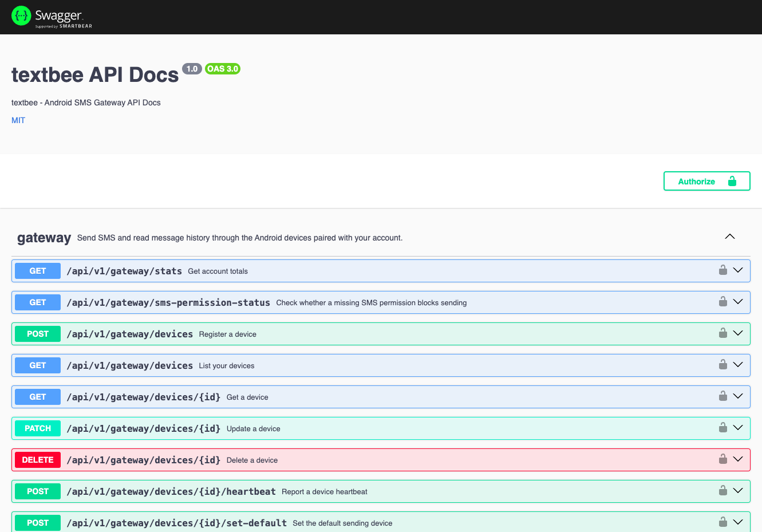762x532 pixels.
Task: Click the "1.0" version badge
Action: click(x=192, y=69)
